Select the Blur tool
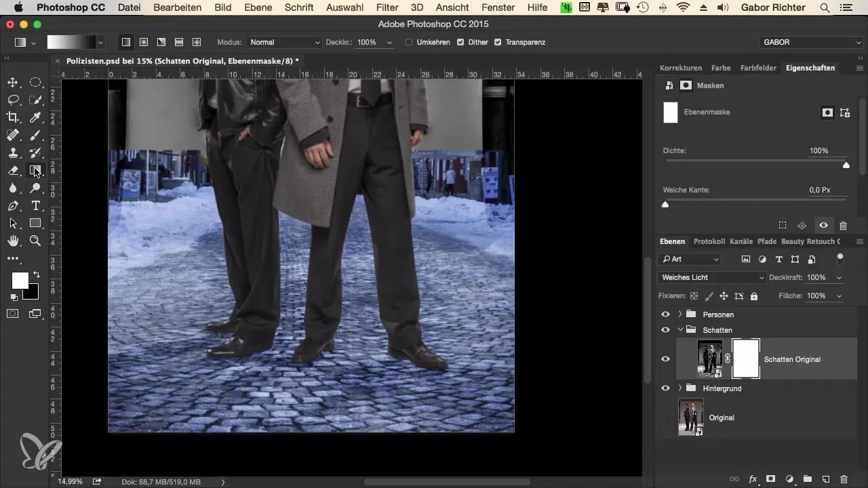Image resolution: width=868 pixels, height=488 pixels. pos(13,188)
